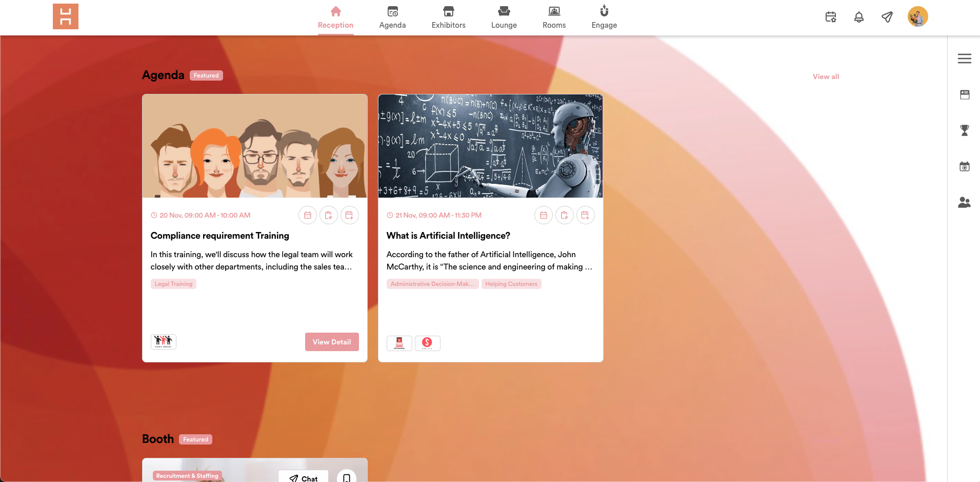Click the Artificial Intelligence description text

[489, 261]
